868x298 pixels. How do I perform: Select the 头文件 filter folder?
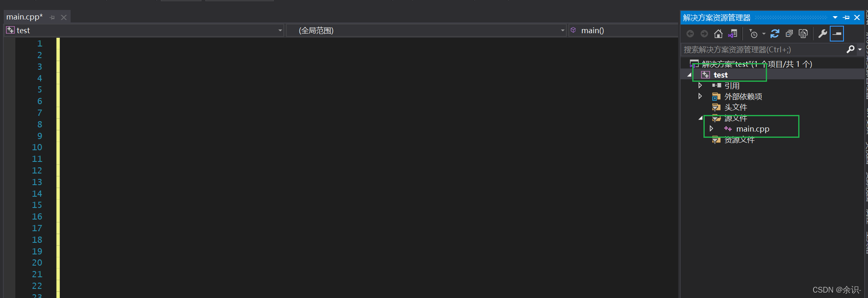pyautogui.click(x=736, y=107)
